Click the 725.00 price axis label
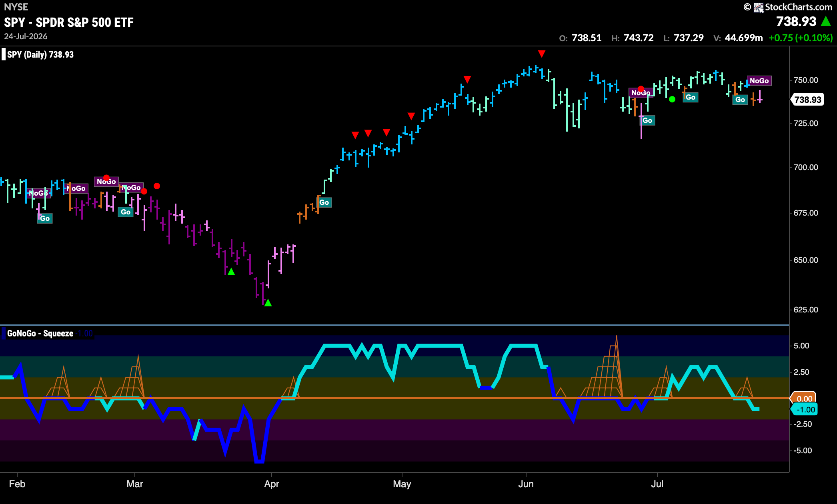 tap(806, 123)
